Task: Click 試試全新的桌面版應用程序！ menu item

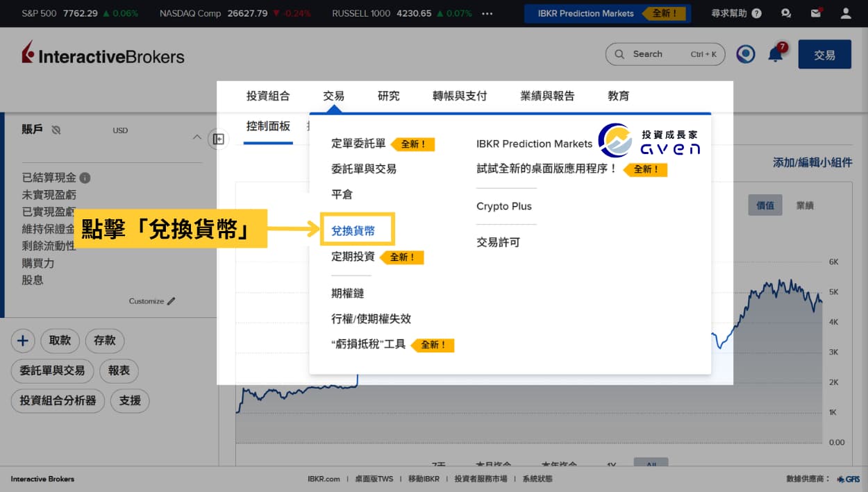Action: 546,169
